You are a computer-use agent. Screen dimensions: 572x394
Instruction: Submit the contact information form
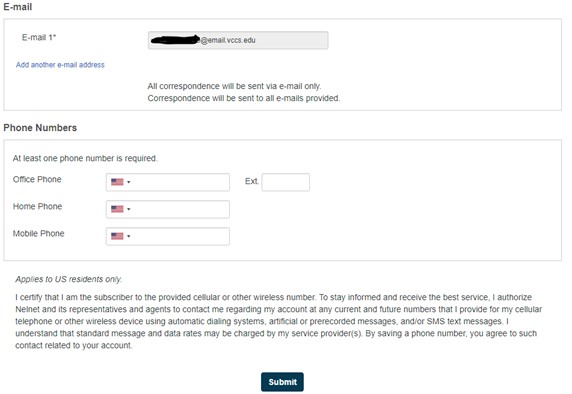pyautogui.click(x=282, y=382)
